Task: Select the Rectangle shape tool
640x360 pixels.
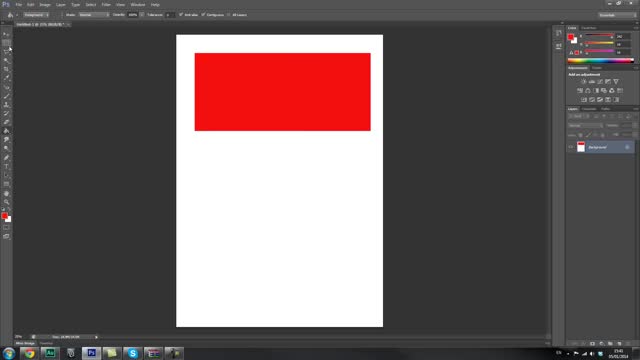Action: [x=6, y=184]
